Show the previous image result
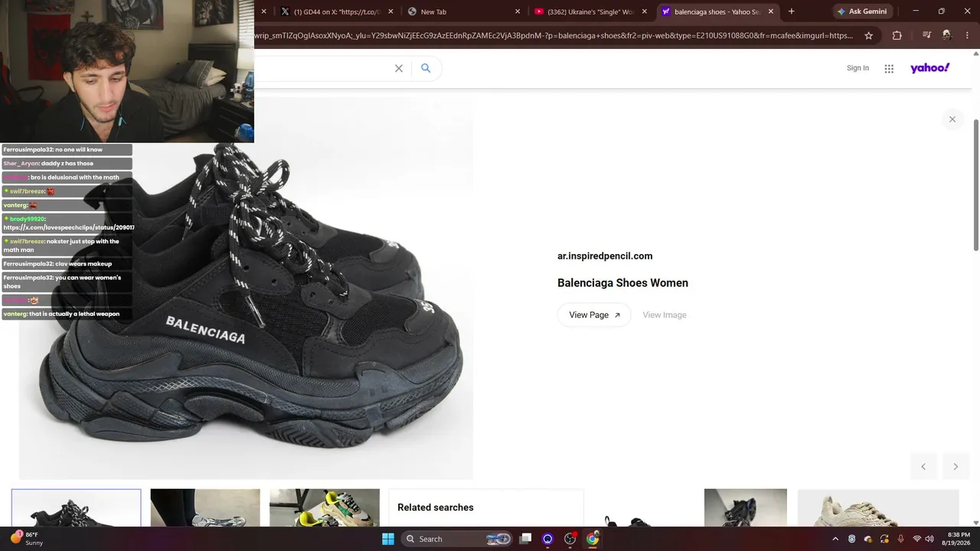 [x=923, y=467]
